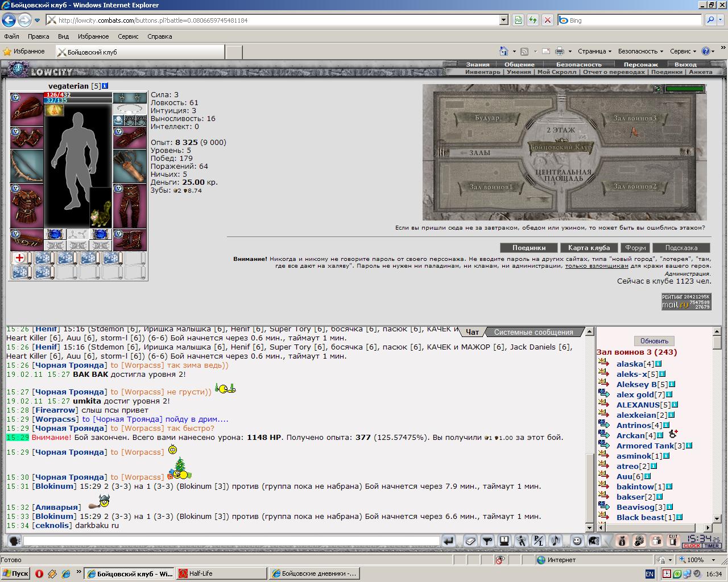Click the eraser clear-chat icon
The height and width of the screenshot is (582, 728).
point(470,541)
